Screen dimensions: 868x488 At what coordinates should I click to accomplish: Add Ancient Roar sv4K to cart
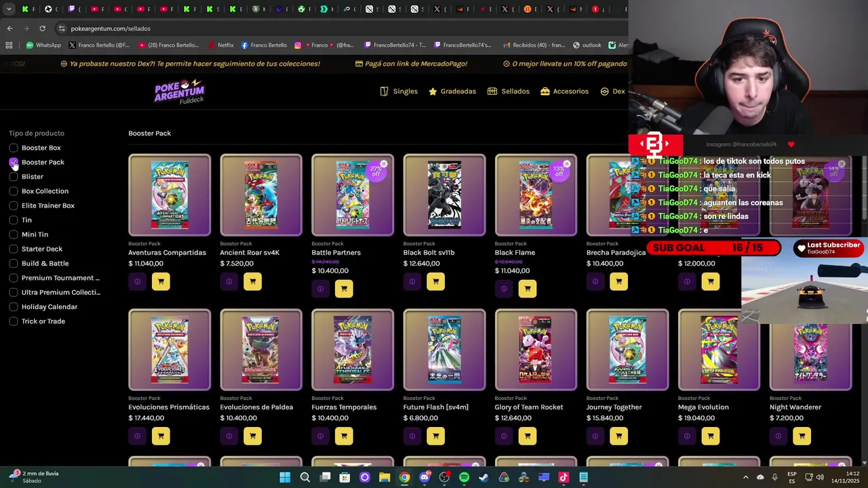coord(252,281)
